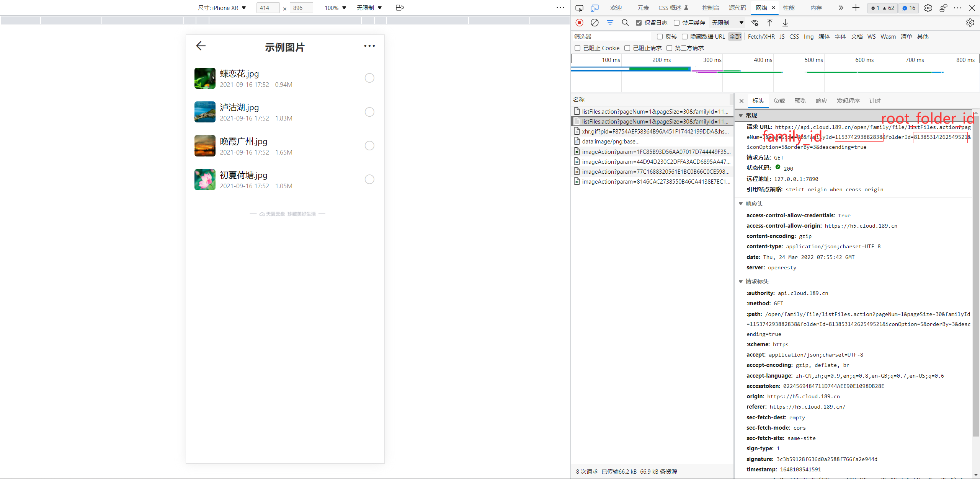This screenshot has width=980, height=479.
Task: Filter requests by Fetch/XHR
Action: [761, 37]
